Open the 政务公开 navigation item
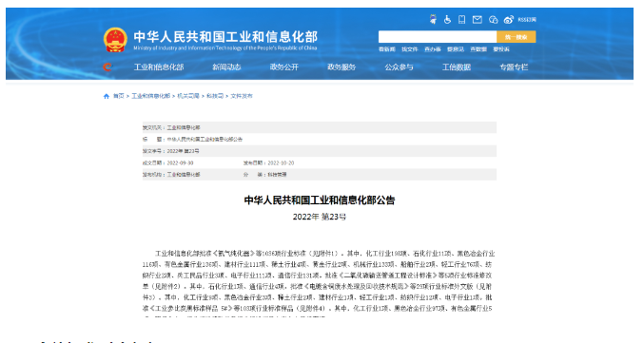The height and width of the screenshot is (343, 644). [x=283, y=67]
